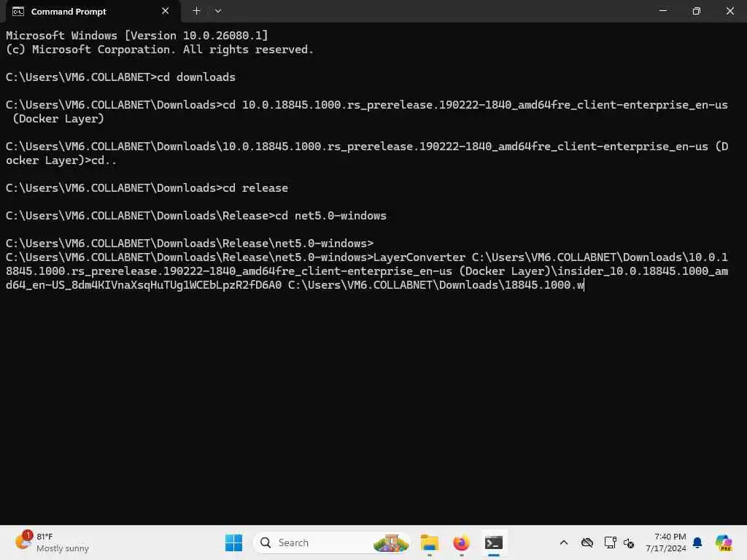Click the muted volume tray icon

point(629,542)
